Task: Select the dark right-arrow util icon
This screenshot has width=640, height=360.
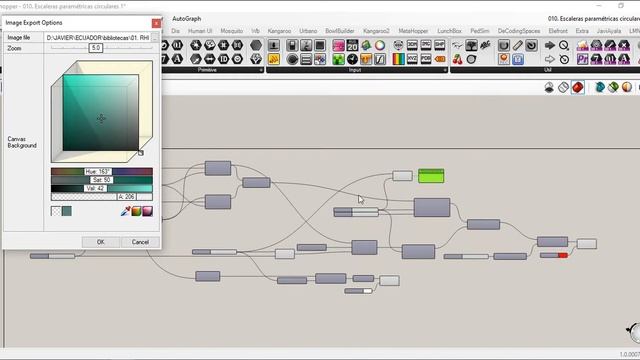Action: pyautogui.click(x=550, y=45)
